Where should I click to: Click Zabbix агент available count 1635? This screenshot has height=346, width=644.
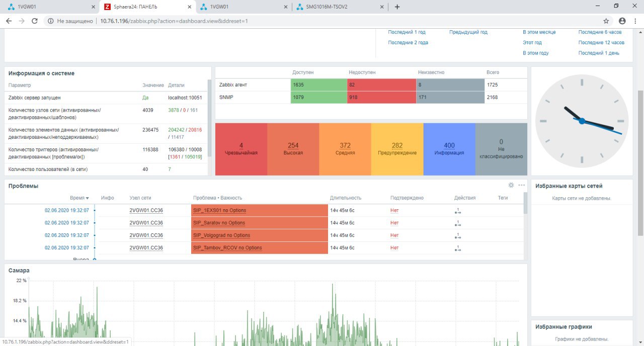[319, 85]
